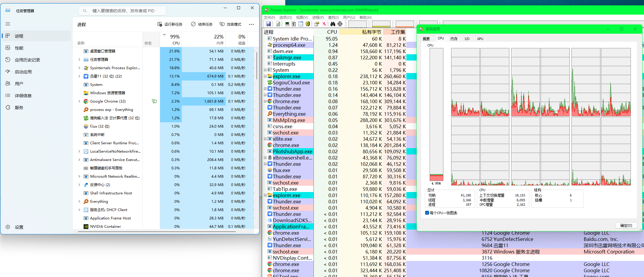Open 查找(I) menu in Process Explorer
Image resolution: width=644 pixels, height=277 pixels.
point(333,18)
